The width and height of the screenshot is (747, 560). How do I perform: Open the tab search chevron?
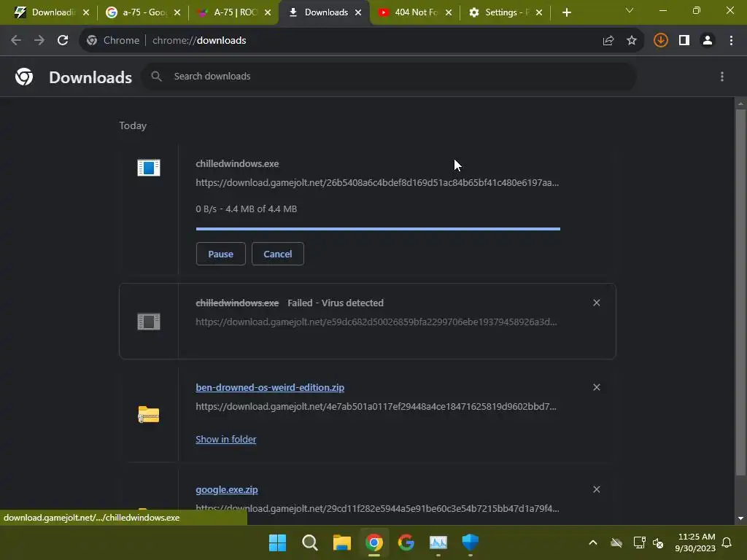(630, 10)
